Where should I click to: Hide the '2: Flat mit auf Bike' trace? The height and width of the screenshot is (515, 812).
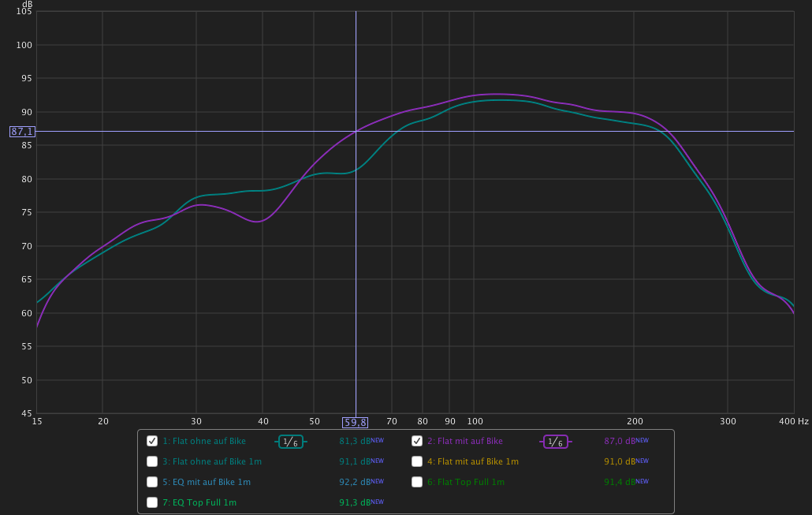[x=417, y=441]
